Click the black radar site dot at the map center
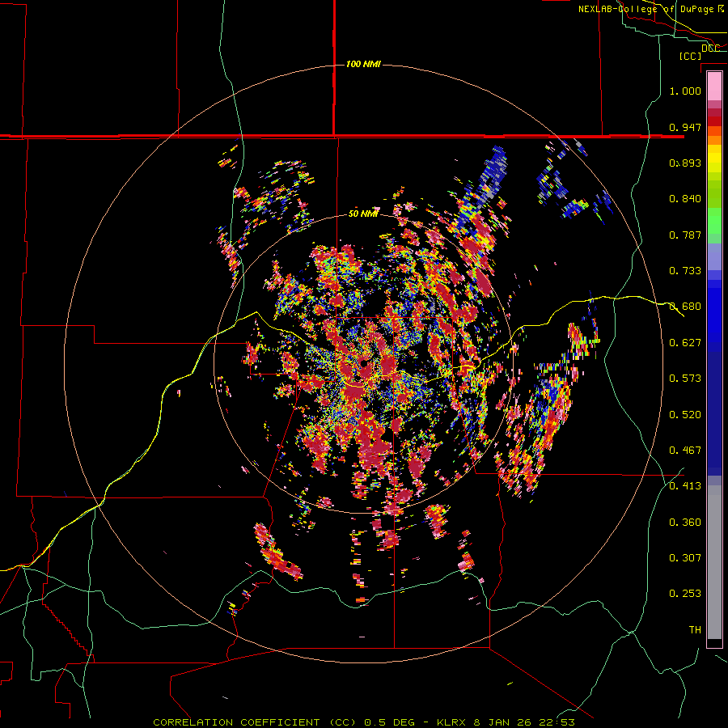Image resolution: width=728 pixels, height=728 pixels. 364,363
